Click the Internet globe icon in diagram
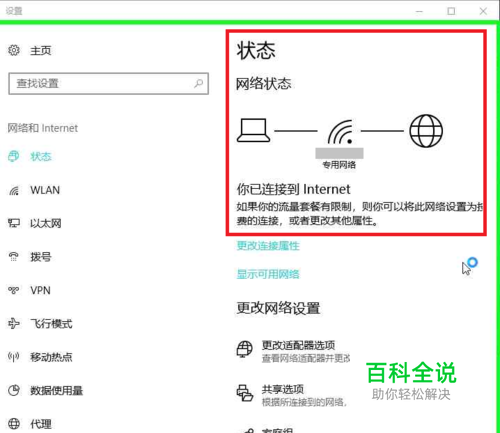The height and width of the screenshot is (433, 500). (x=426, y=131)
